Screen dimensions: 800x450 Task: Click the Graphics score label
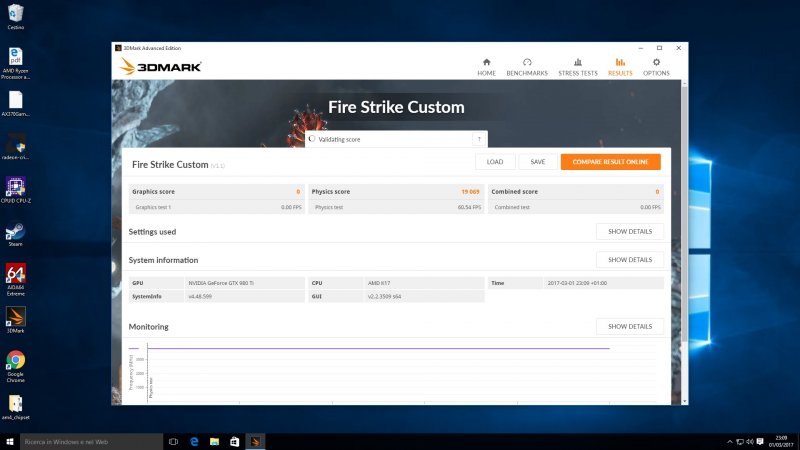(x=153, y=192)
